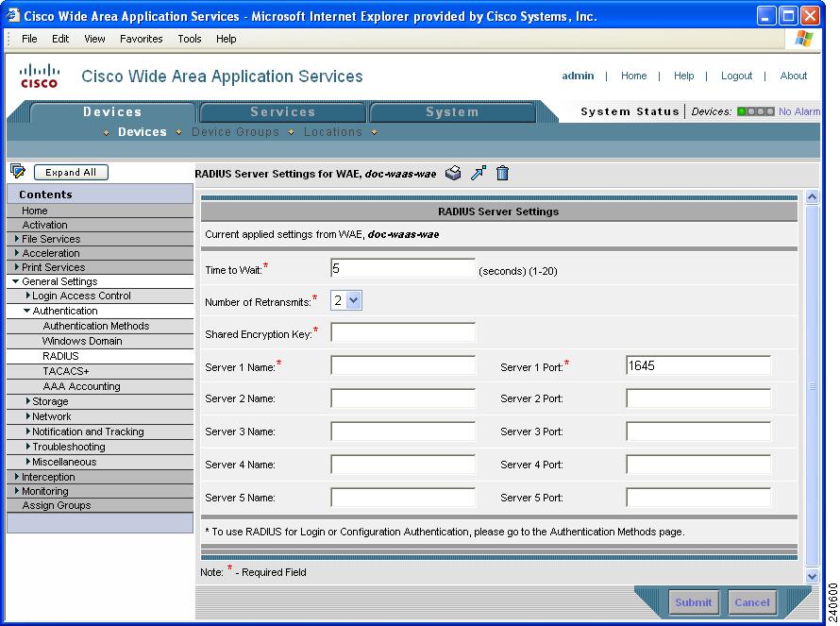Expand Notification and Tracking node

(x=28, y=431)
